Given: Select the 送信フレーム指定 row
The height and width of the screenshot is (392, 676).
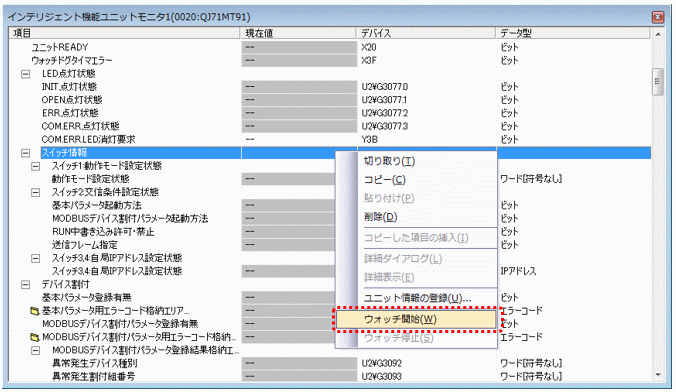Looking at the screenshot, I should coord(84,245).
